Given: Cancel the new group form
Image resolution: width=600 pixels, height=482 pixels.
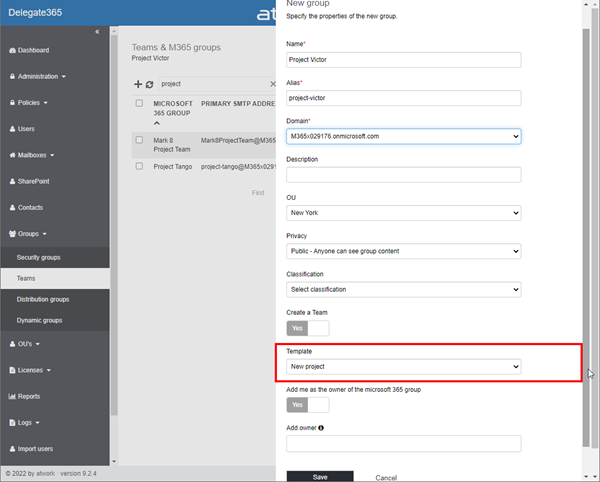Looking at the screenshot, I should [x=386, y=477].
